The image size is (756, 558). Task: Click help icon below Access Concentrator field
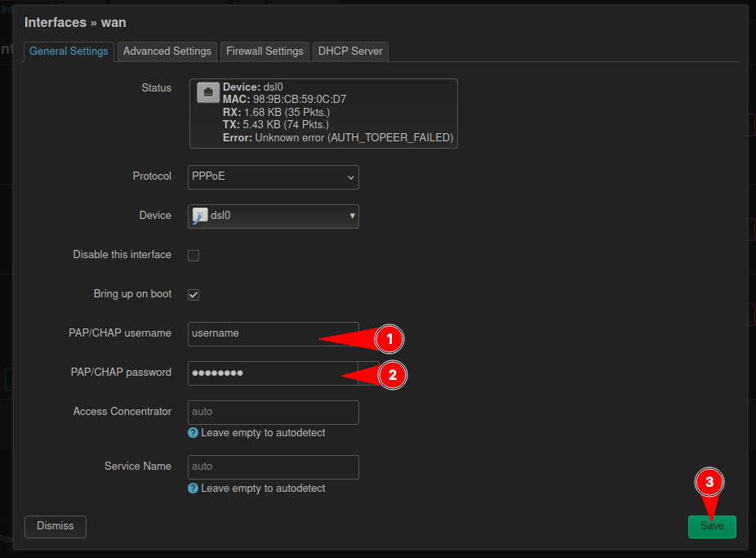click(x=193, y=433)
